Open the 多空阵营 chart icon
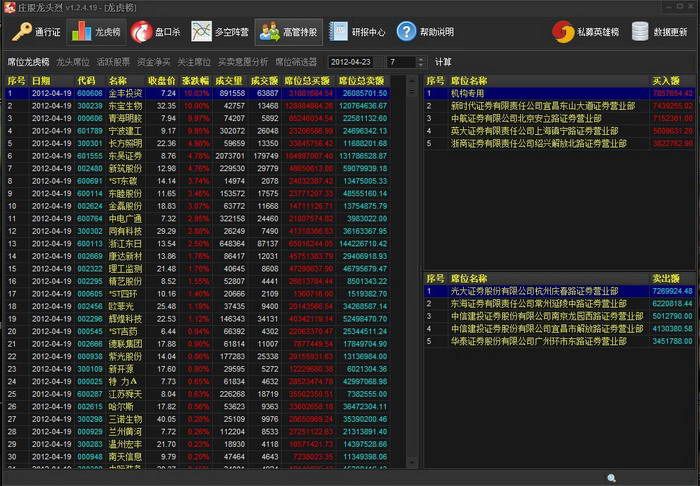 point(201,32)
